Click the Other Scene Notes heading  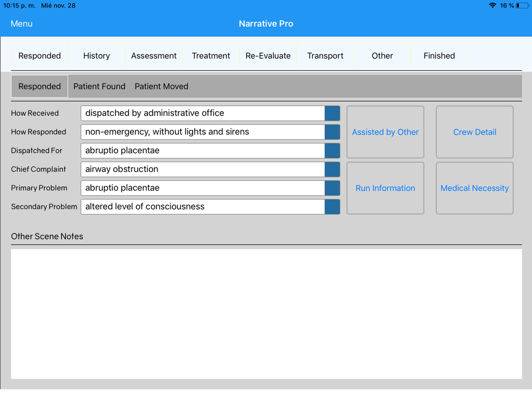click(x=47, y=237)
